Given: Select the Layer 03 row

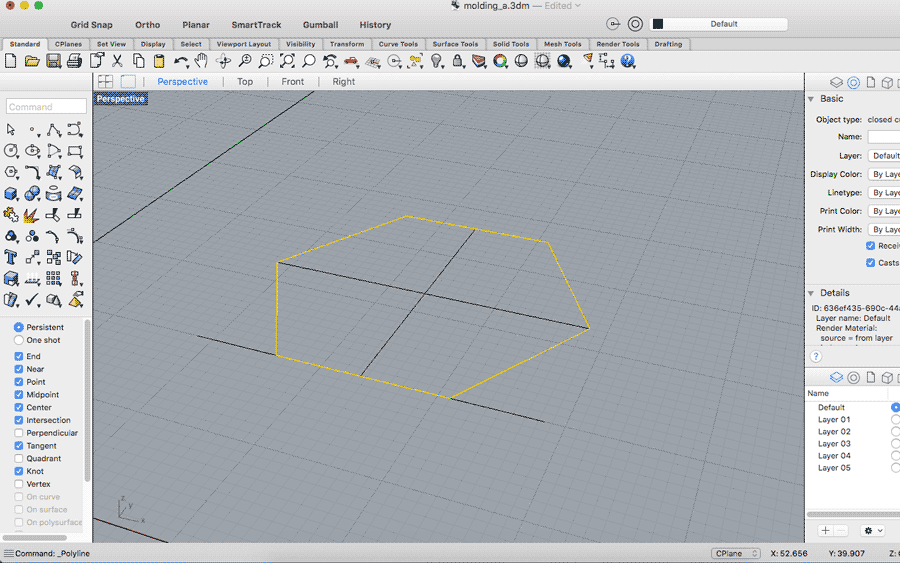Looking at the screenshot, I should pyautogui.click(x=853, y=444).
